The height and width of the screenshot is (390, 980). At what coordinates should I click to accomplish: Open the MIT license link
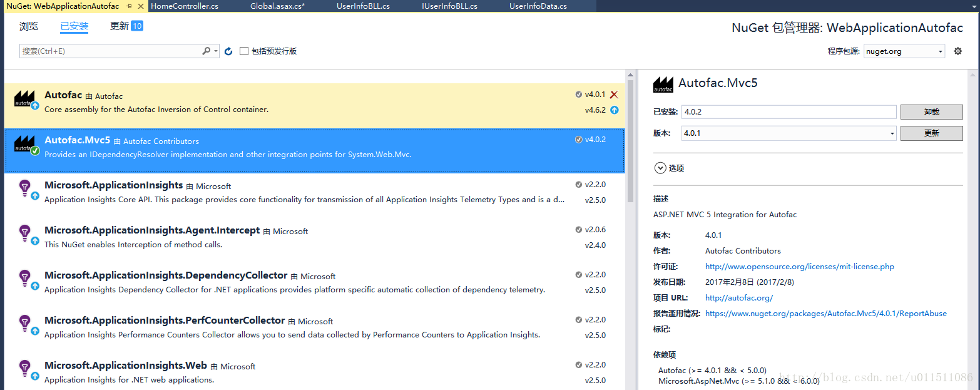coord(800,267)
